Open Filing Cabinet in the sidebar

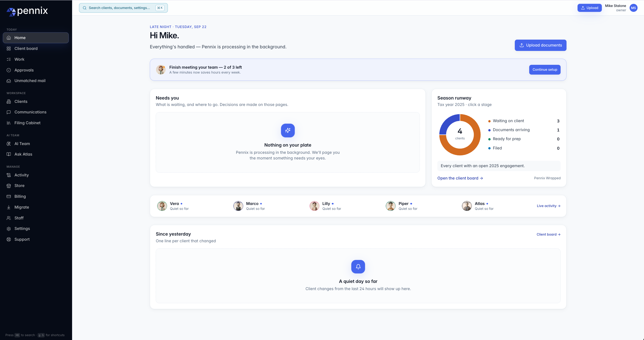point(36,123)
